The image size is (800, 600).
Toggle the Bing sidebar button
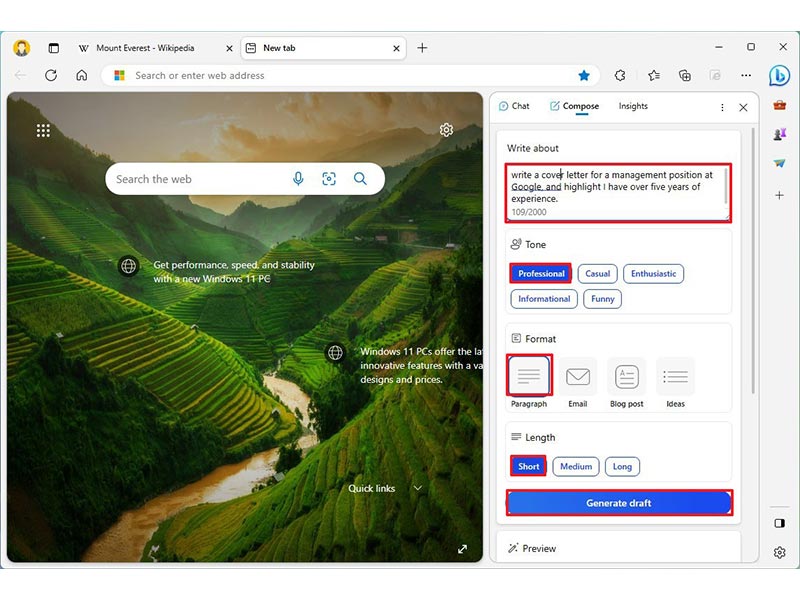tap(779, 76)
